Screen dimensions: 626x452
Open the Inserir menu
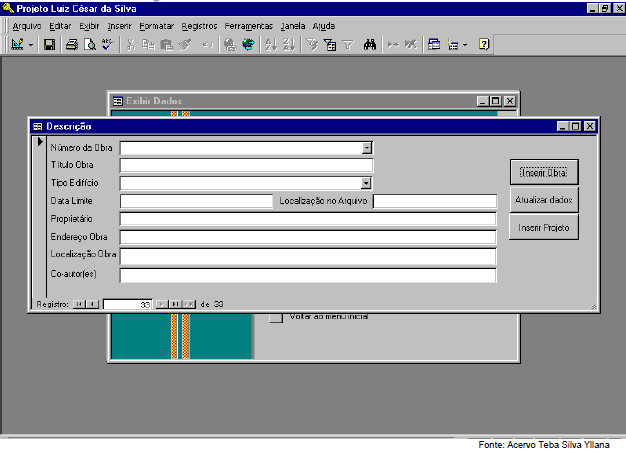(119, 26)
